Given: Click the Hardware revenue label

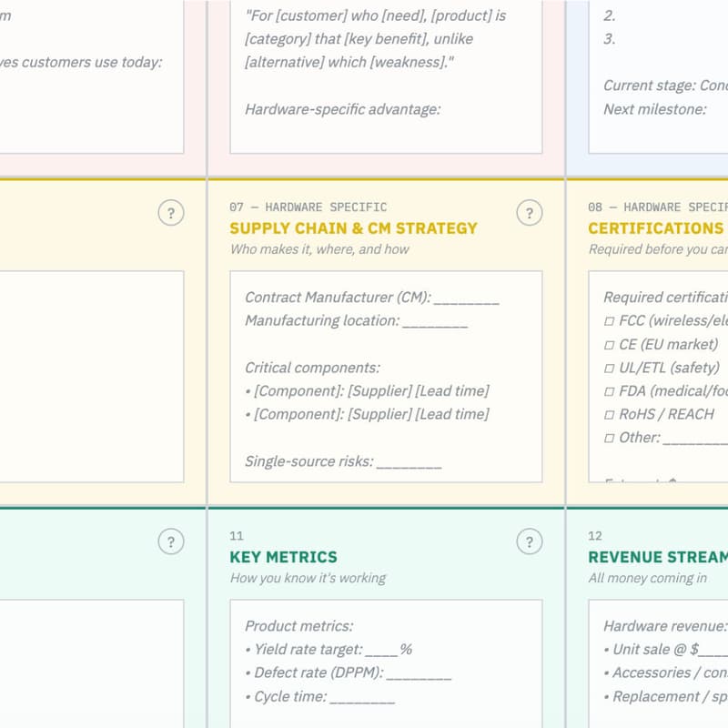Looking at the screenshot, I should coord(665,626).
